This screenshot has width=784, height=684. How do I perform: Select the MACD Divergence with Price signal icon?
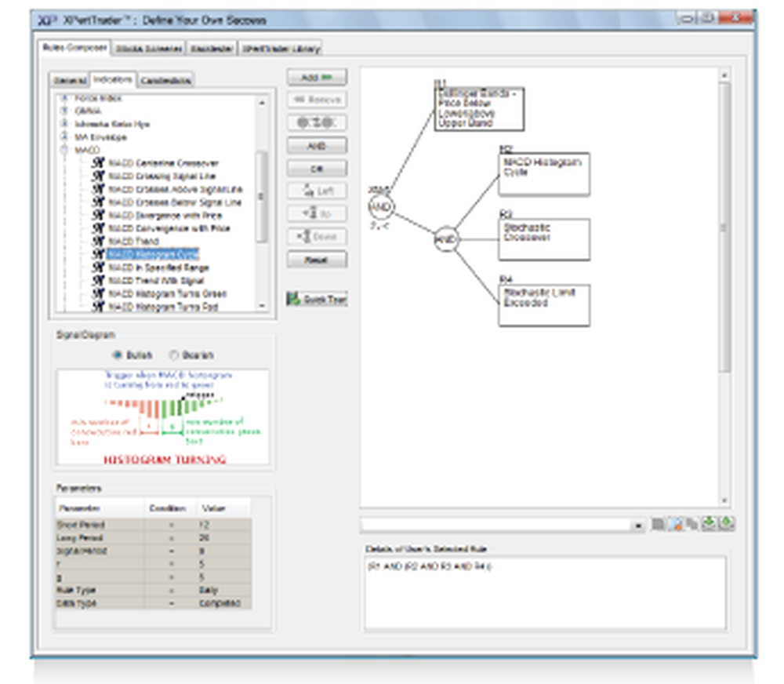click(x=98, y=216)
